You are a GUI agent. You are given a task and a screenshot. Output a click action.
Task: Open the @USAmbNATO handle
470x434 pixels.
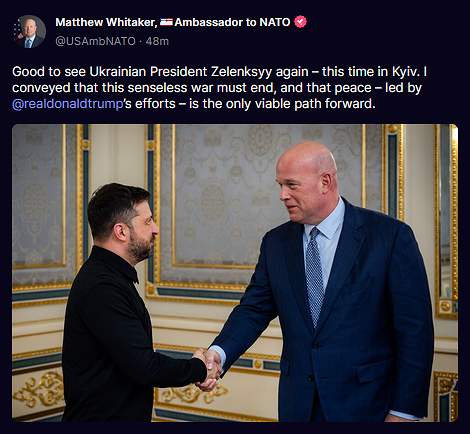pyautogui.click(x=95, y=41)
